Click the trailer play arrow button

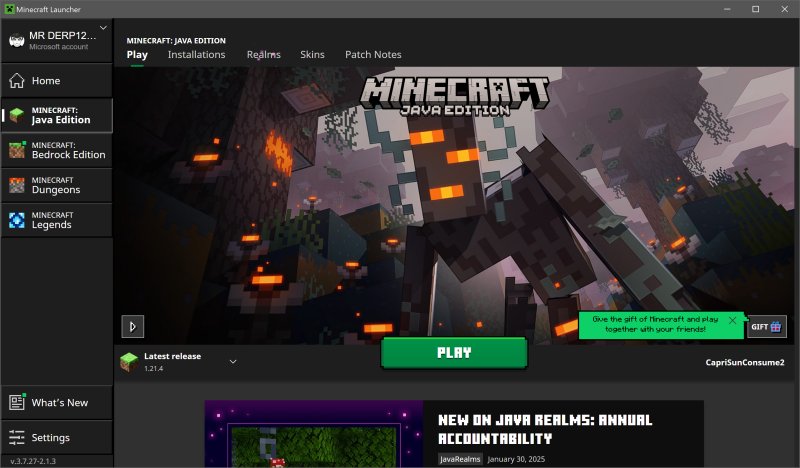[x=133, y=327]
